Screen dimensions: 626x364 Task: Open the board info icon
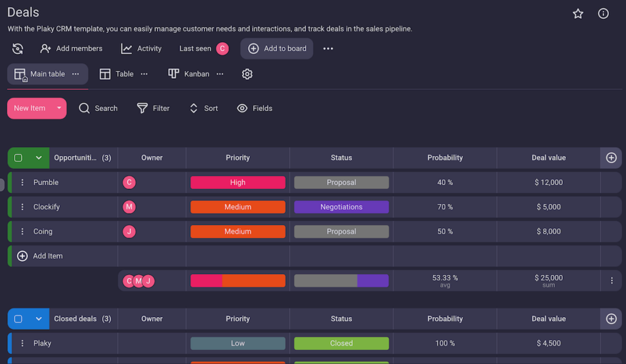[603, 13]
